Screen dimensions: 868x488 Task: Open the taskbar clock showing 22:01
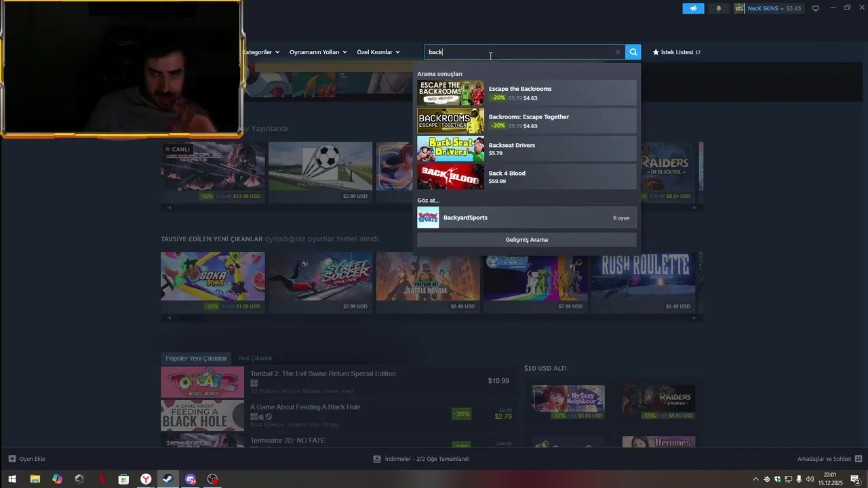(x=830, y=479)
